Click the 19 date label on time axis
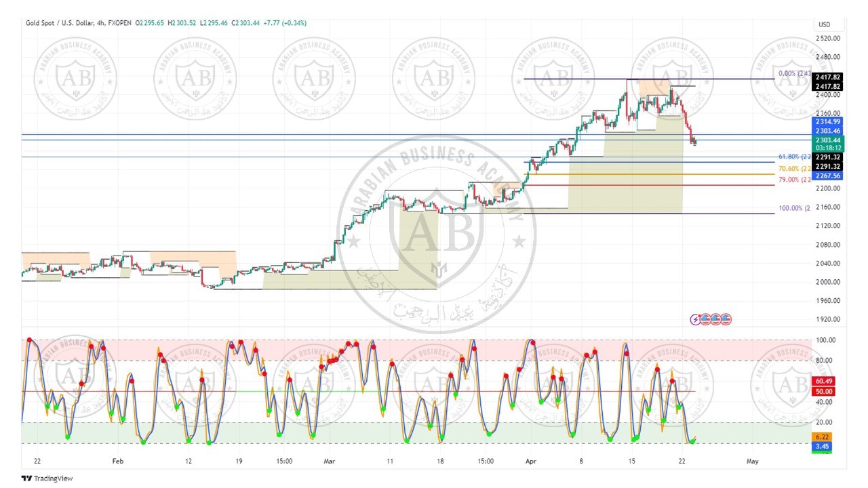Screen dimensions: 868x488 [x=239, y=461]
